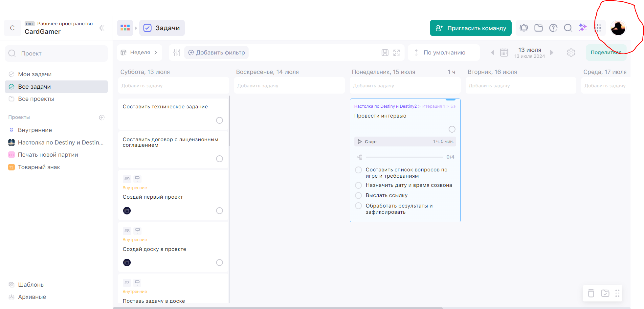The image size is (644, 309).
Task: Complete the 'Создай первый проект' task circle
Action: pyautogui.click(x=219, y=211)
